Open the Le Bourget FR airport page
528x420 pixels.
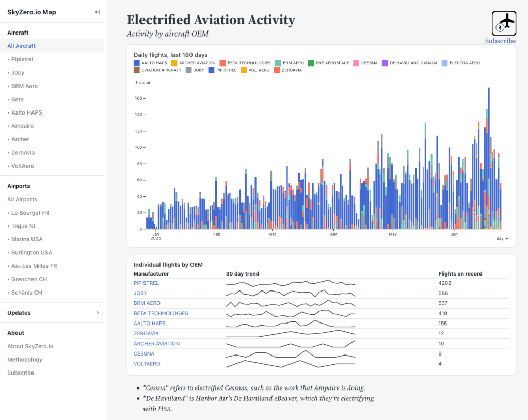30,213
